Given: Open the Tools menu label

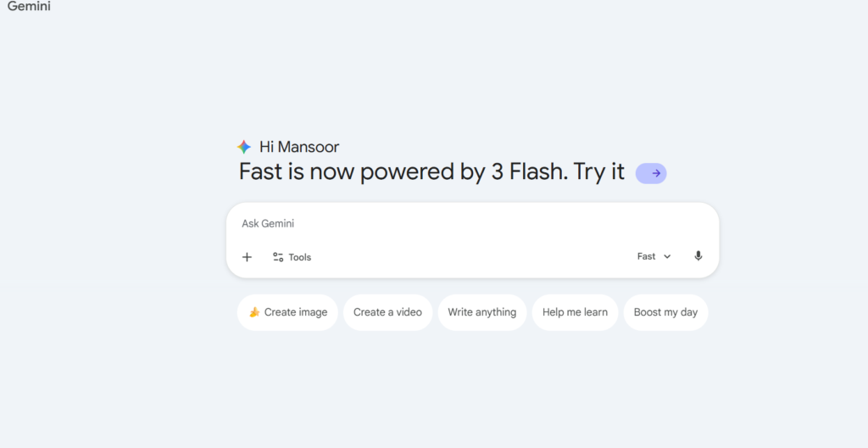Looking at the screenshot, I should coord(300,257).
